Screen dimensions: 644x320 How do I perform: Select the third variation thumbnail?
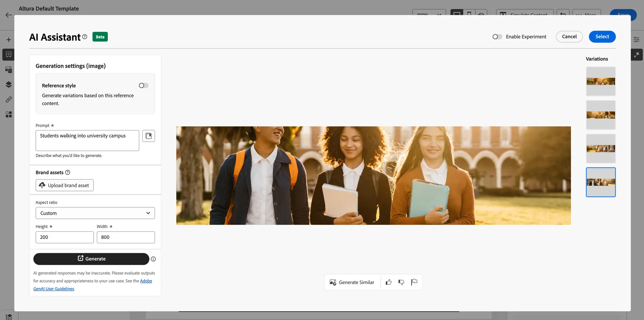click(x=601, y=149)
